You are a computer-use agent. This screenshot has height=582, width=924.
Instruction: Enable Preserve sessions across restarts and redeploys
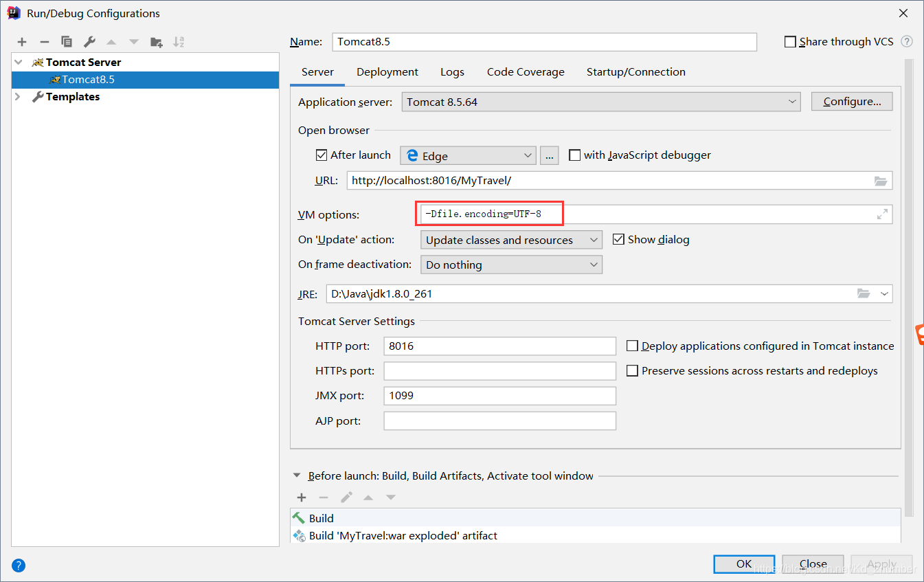(633, 370)
